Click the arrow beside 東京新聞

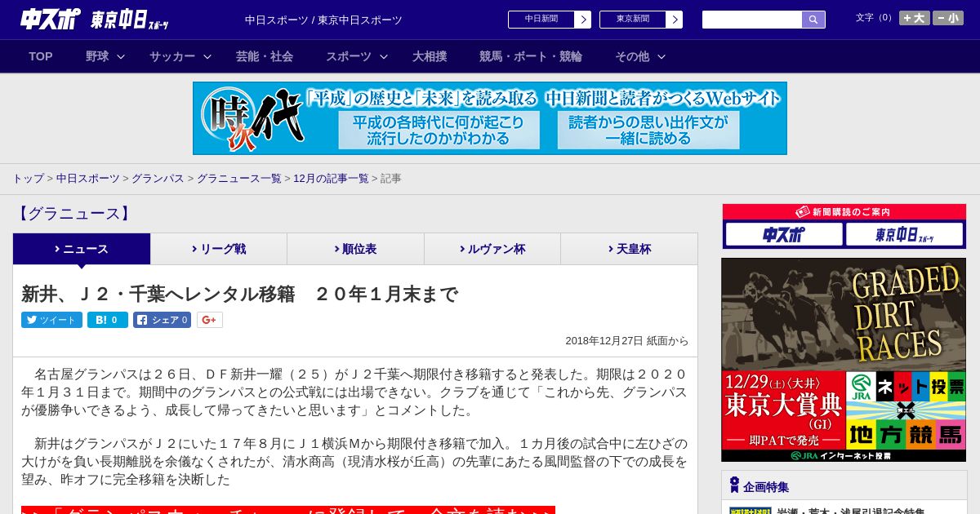pos(675,20)
